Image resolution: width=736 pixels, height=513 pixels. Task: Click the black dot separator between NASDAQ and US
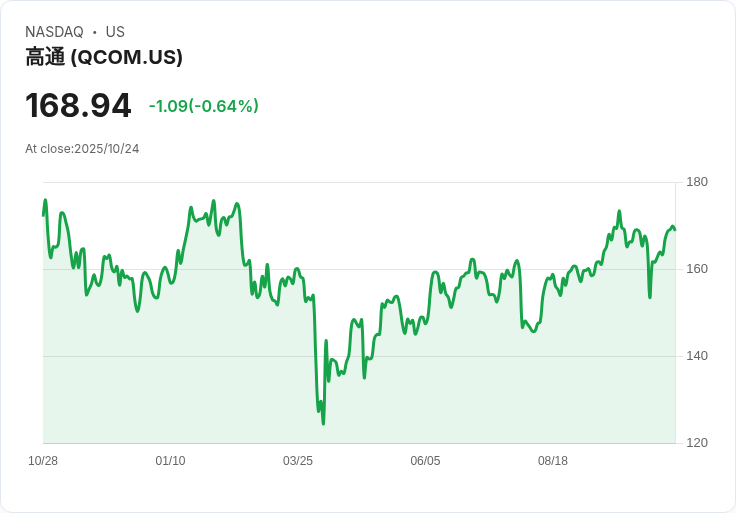coord(94,32)
